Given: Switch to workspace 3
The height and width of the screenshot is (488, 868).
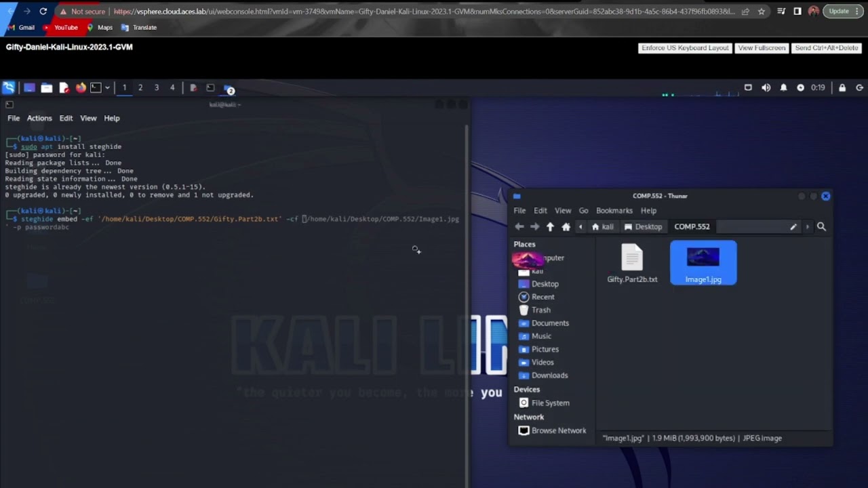Looking at the screenshot, I should (157, 87).
